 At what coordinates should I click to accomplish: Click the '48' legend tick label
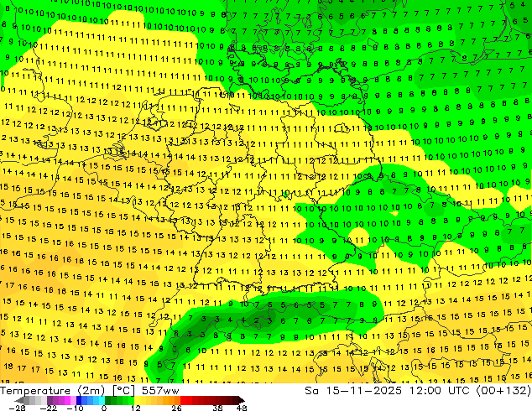[x=242, y=408]
